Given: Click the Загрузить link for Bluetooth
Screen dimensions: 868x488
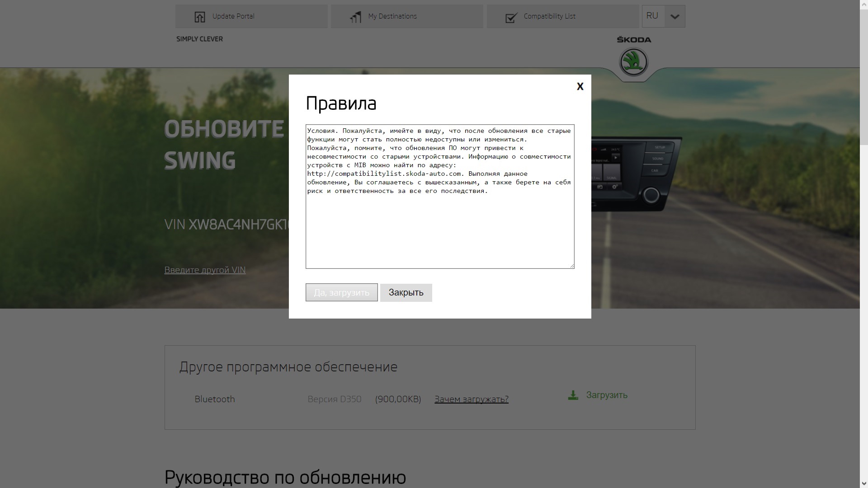Looking at the screenshot, I should pyautogui.click(x=607, y=395).
